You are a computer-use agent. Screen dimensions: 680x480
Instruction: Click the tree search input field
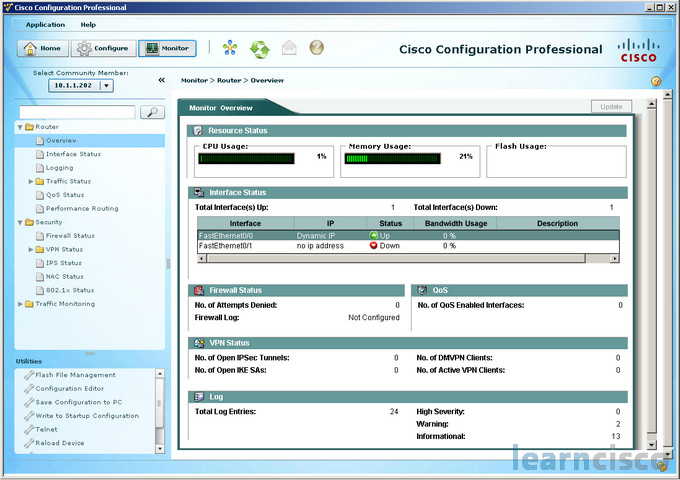[77, 112]
